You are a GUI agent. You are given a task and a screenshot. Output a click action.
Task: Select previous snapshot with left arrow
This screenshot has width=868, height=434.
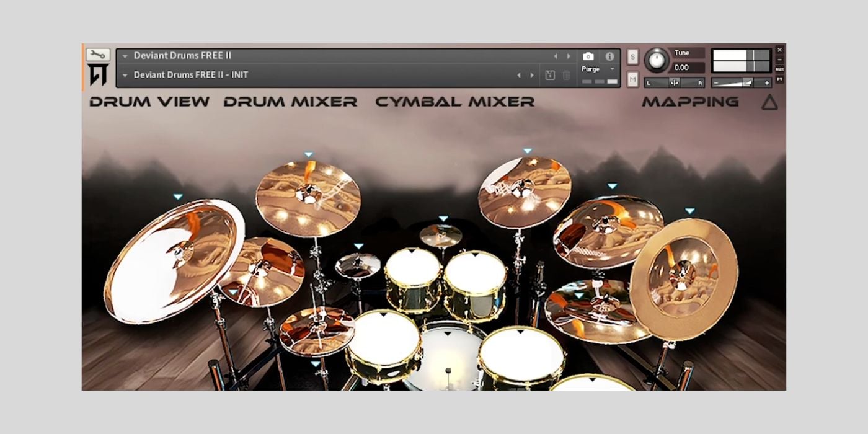tap(519, 75)
